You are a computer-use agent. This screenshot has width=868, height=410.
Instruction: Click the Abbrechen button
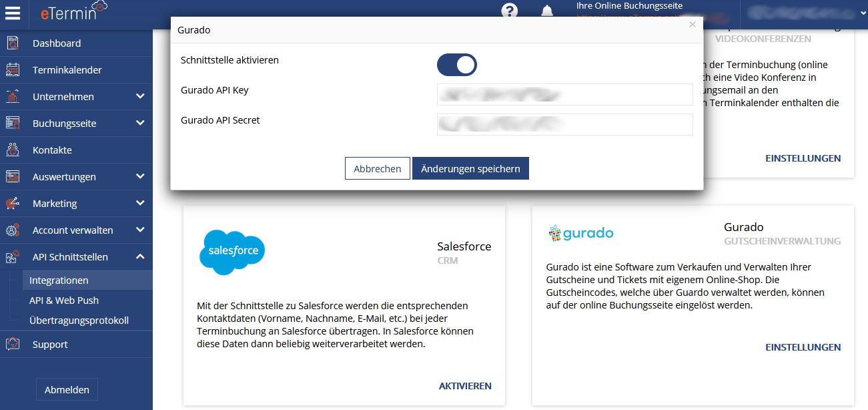tap(378, 168)
